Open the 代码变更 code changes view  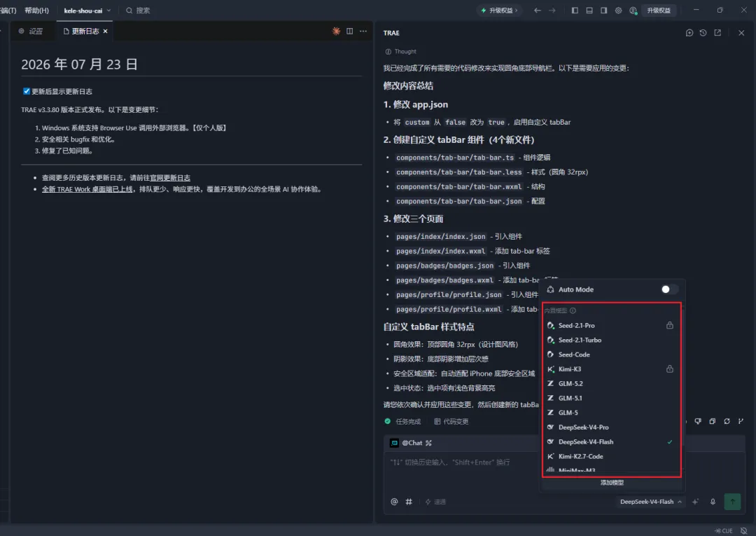451,422
